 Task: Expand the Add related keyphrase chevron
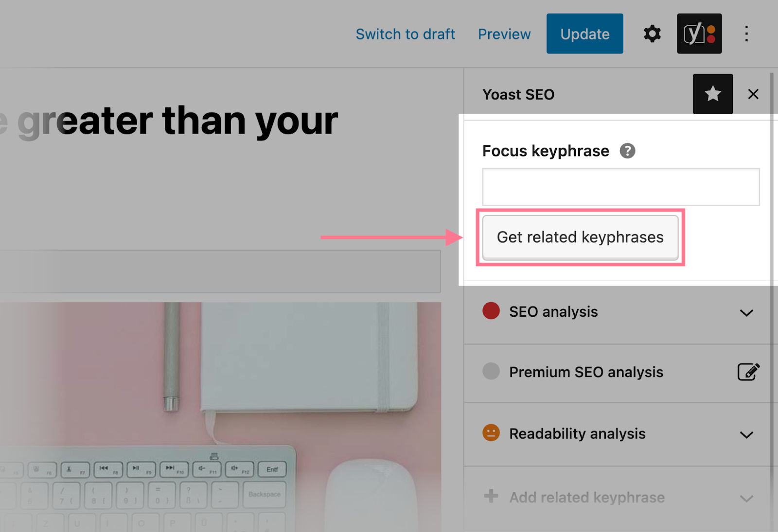[x=746, y=498]
